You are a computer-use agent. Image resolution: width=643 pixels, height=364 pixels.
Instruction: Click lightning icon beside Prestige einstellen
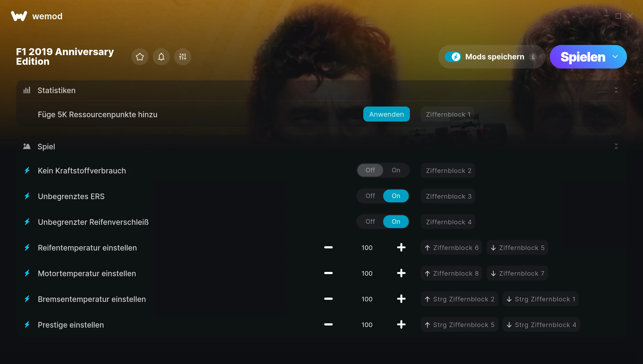tap(27, 325)
